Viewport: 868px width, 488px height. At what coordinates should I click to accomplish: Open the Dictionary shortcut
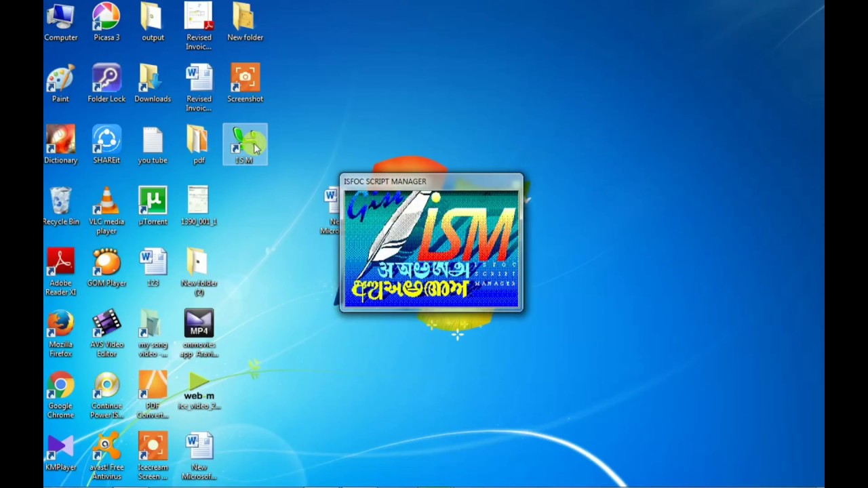click(x=60, y=145)
